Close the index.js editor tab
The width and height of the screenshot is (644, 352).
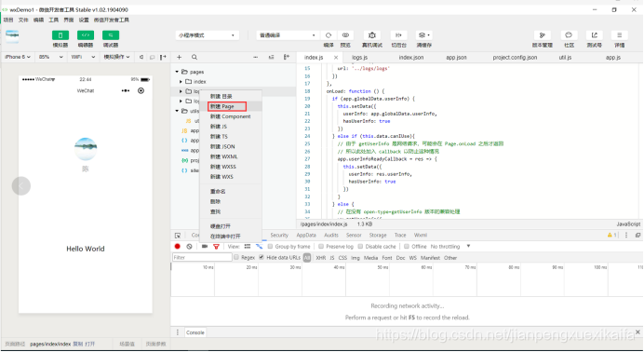pyautogui.click(x=336, y=58)
